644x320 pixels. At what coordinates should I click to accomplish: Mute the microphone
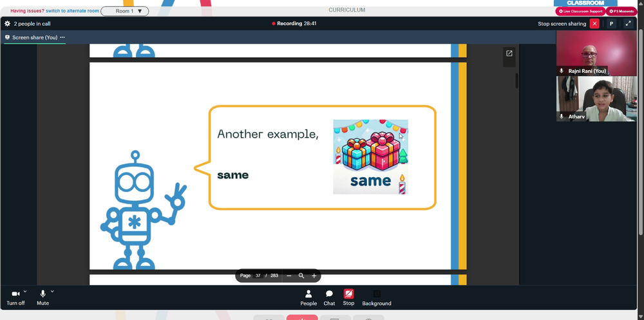pos(43,298)
